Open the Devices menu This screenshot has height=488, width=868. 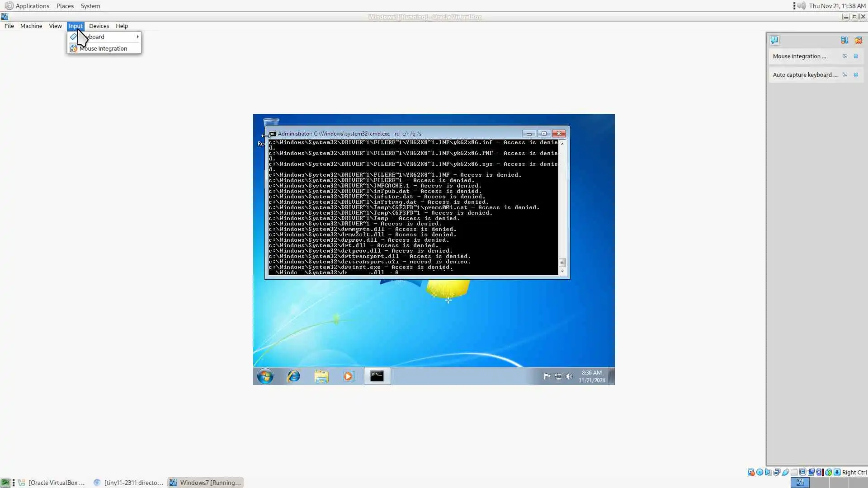tap(99, 26)
